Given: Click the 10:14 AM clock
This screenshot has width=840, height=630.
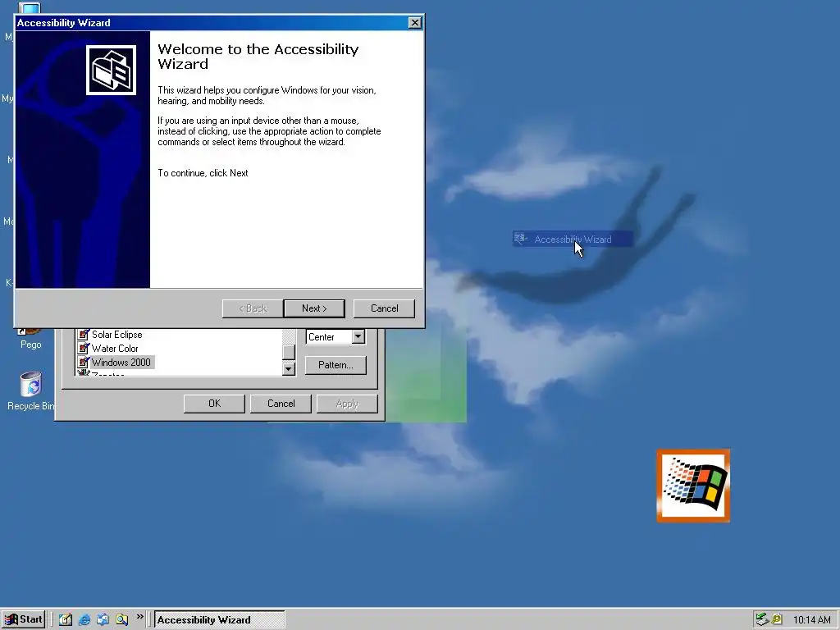Looking at the screenshot, I should [x=811, y=620].
